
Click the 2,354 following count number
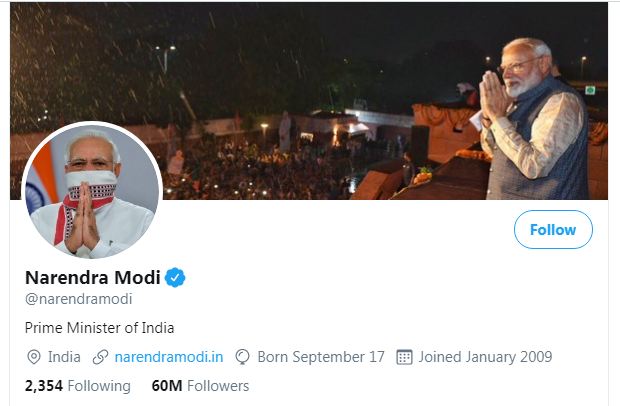44,386
